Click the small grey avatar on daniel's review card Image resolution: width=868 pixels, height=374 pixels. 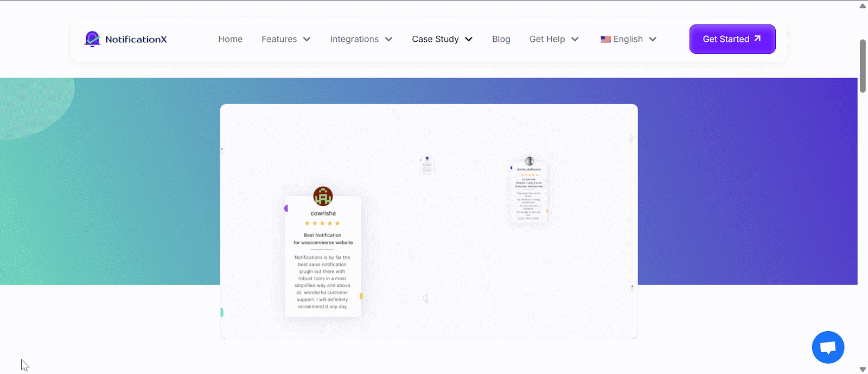pyautogui.click(x=529, y=161)
